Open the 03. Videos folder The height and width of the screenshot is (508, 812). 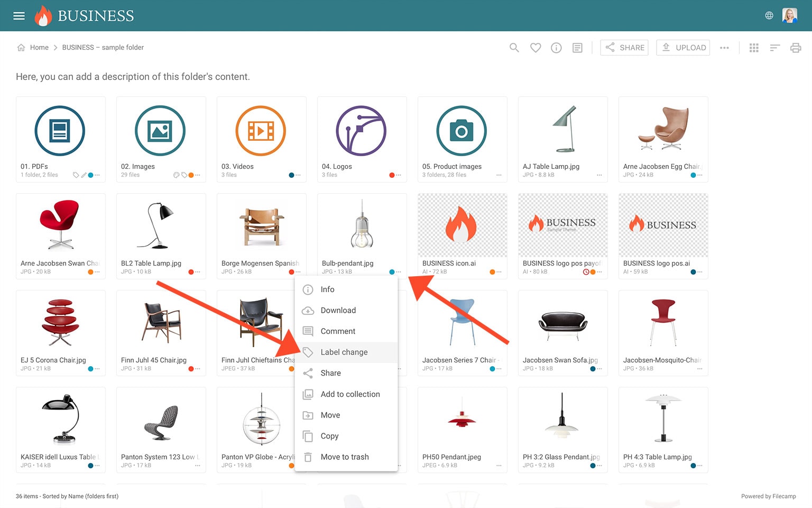coord(261,139)
